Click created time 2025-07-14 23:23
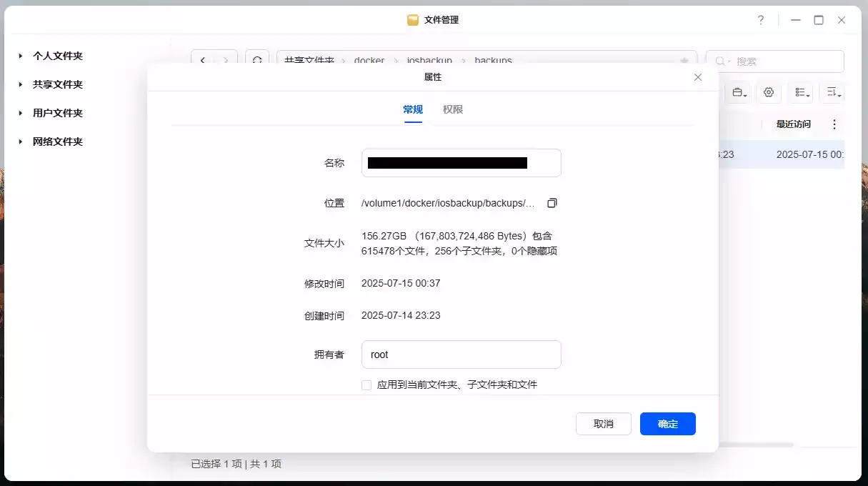 (x=401, y=315)
